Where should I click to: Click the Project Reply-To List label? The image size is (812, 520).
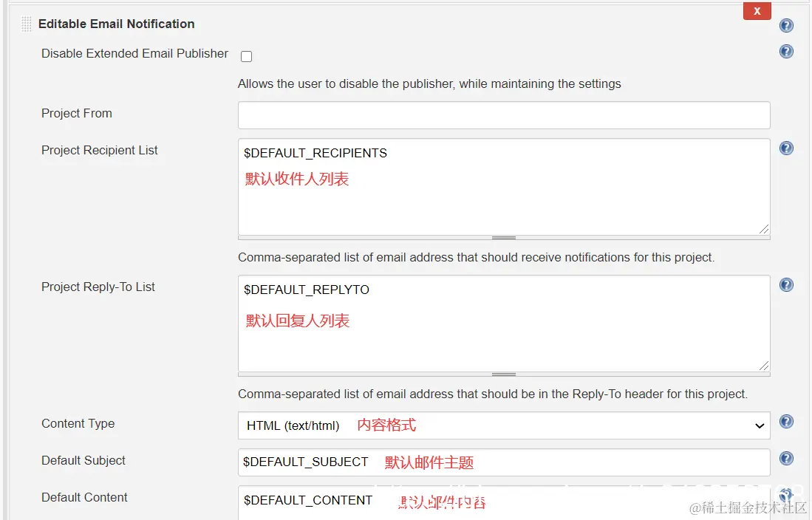(x=98, y=287)
